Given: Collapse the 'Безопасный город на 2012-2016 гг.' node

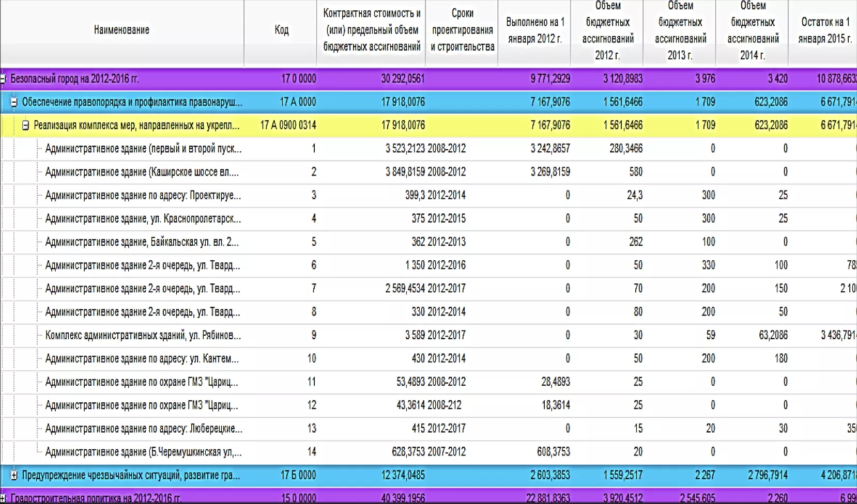Looking at the screenshot, I should (x=3, y=79).
